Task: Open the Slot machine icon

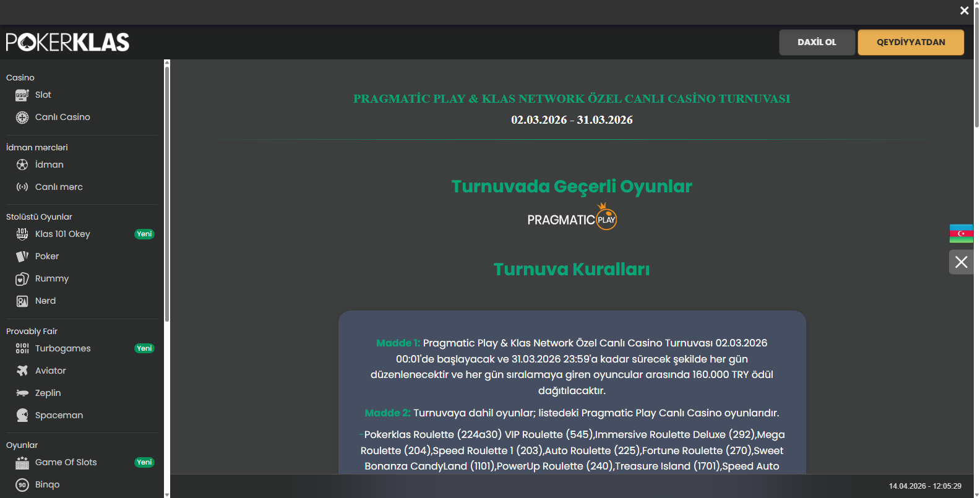Action: [22, 95]
